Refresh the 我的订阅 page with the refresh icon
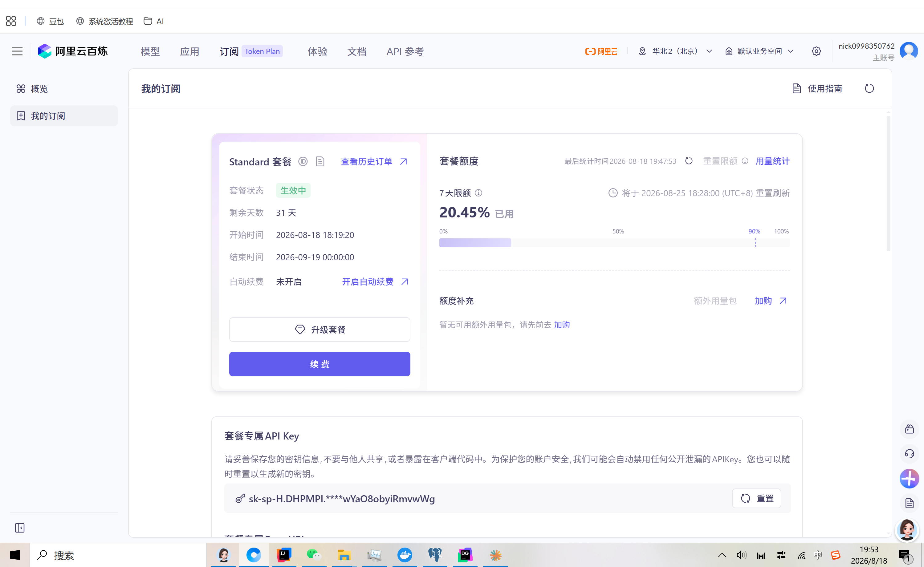924x567 pixels. tap(869, 88)
